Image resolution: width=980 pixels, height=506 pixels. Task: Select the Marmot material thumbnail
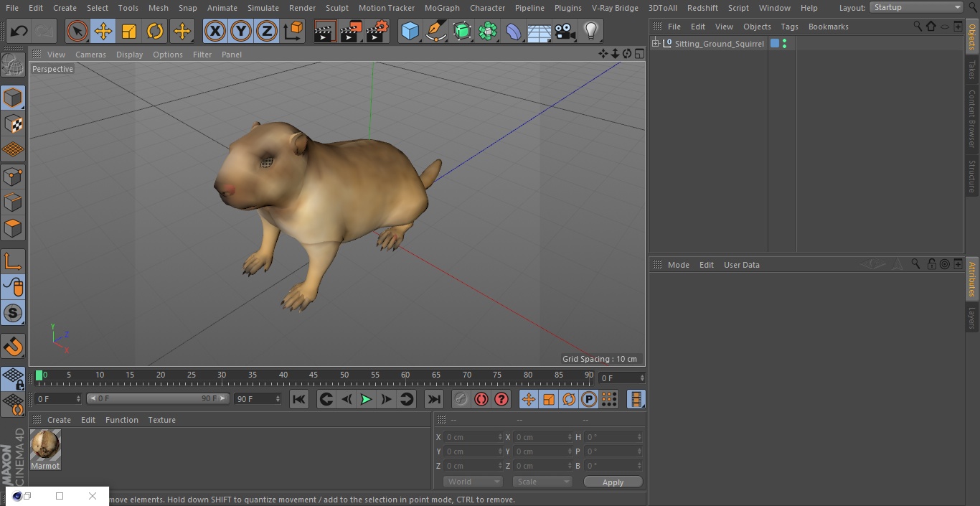tap(45, 446)
